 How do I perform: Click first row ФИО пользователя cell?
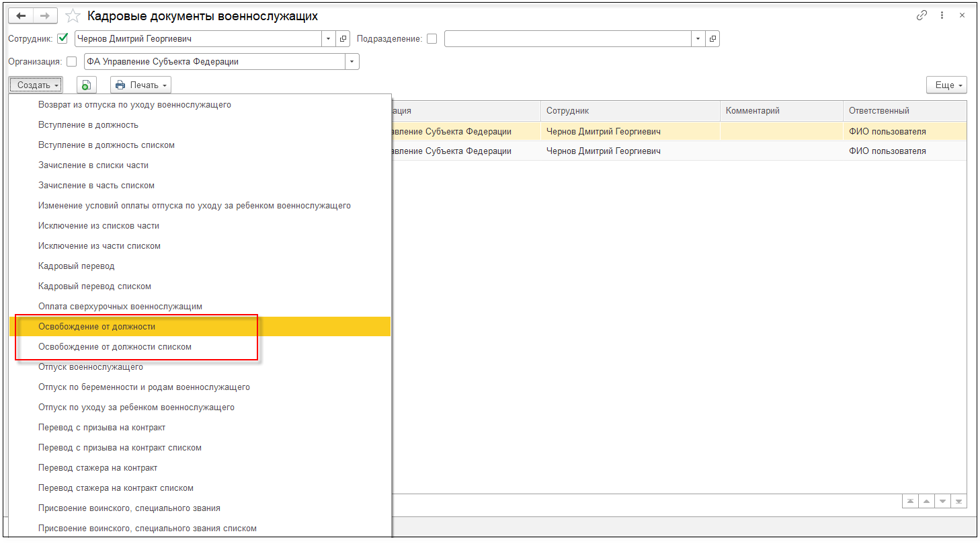click(905, 131)
